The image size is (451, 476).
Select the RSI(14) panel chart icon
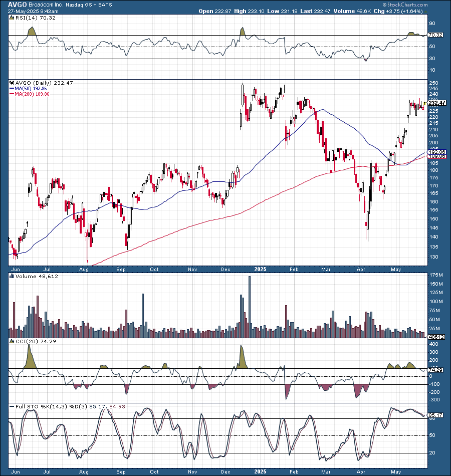[11, 17]
